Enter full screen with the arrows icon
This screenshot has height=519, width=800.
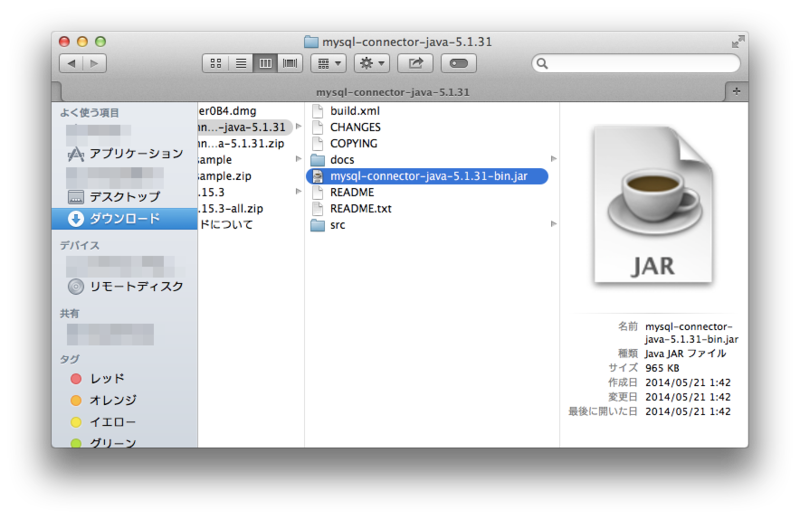point(737,42)
